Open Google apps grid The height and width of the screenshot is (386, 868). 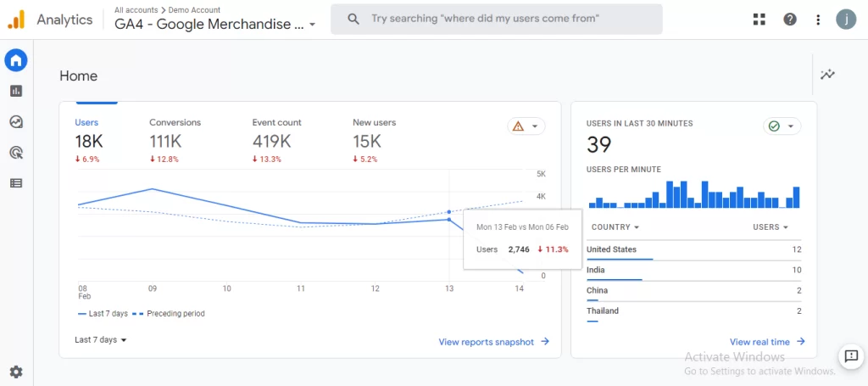759,20
